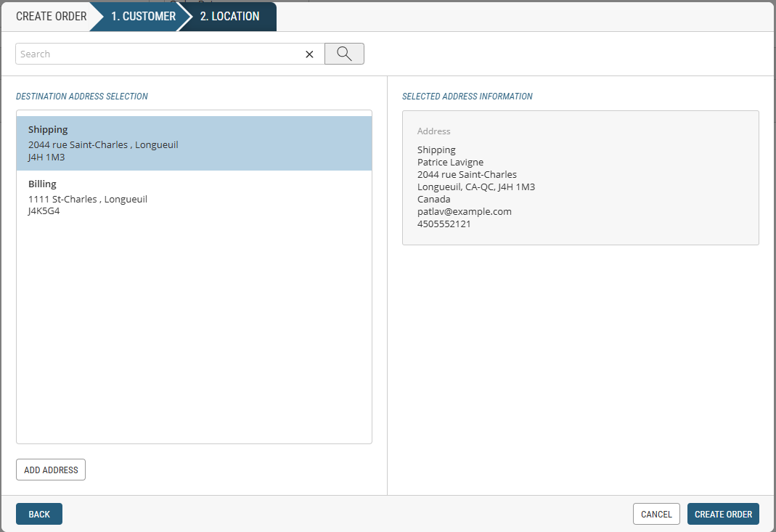Image resolution: width=776 pixels, height=532 pixels.
Task: Confirm with the Create Order button
Action: coord(723,514)
